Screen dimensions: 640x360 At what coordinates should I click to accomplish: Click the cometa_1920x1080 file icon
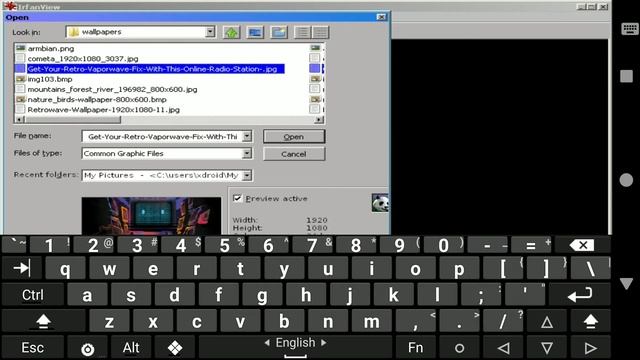click(x=20, y=58)
